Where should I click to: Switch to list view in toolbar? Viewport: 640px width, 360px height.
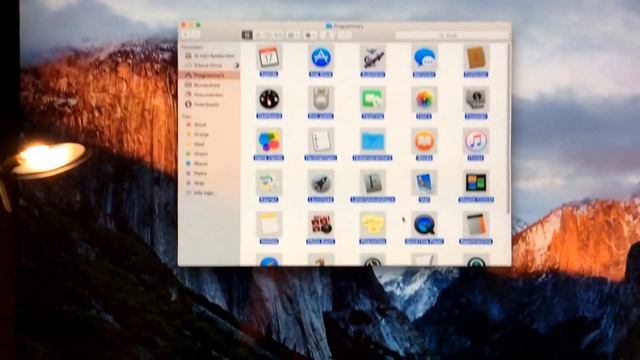(258, 35)
